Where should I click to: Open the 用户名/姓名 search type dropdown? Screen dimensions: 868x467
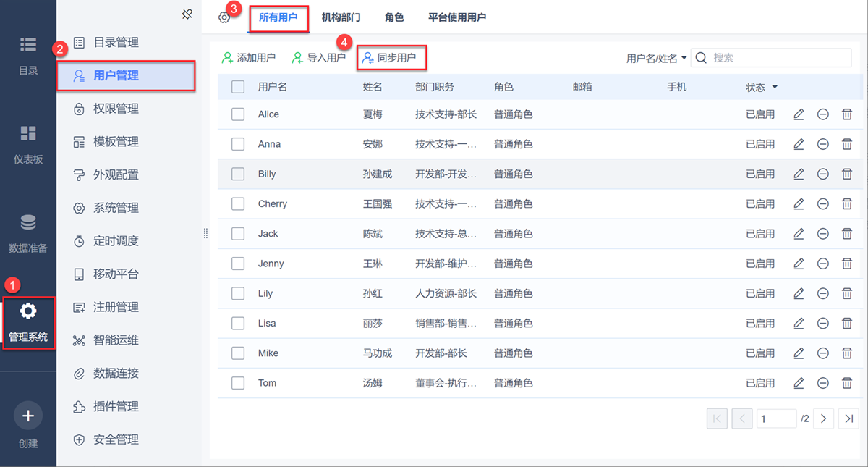[656, 58]
